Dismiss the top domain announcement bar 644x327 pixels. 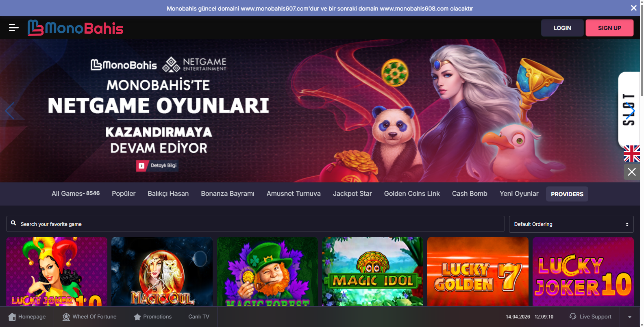tap(633, 8)
